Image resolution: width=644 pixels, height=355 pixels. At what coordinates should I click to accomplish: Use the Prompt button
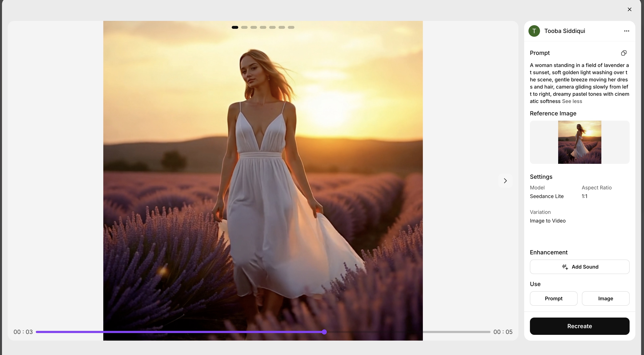point(553,298)
